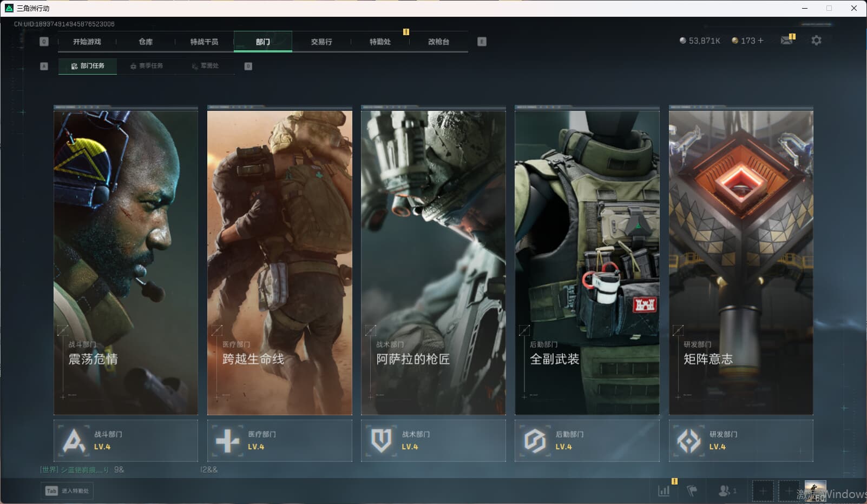Select the 军需处 sub-tab

pos(206,66)
